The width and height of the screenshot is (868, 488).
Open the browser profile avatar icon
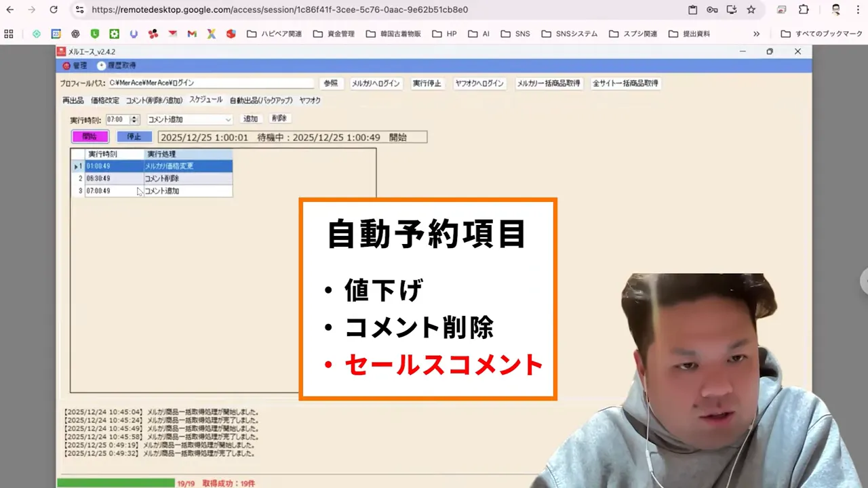[835, 9]
